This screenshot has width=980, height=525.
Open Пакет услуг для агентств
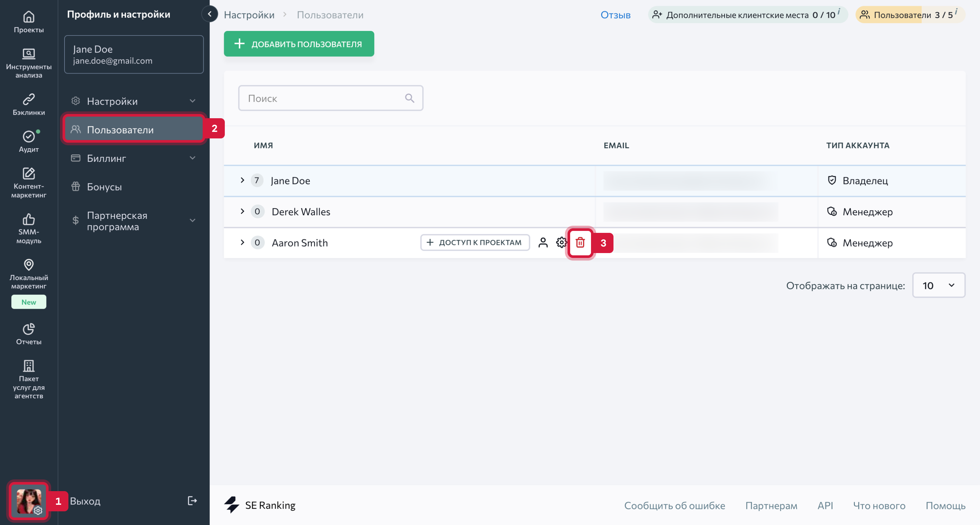29,379
